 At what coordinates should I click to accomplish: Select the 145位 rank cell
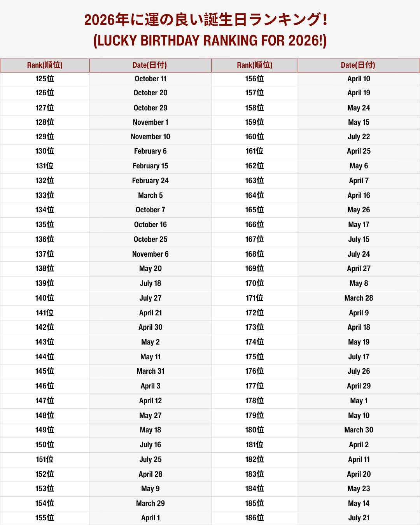[45, 371]
